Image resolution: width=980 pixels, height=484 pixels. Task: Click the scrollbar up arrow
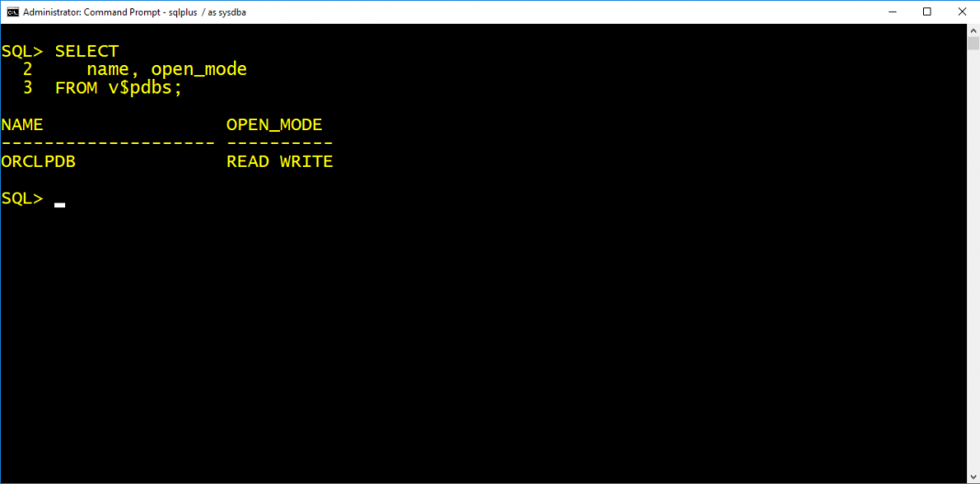[974, 30]
